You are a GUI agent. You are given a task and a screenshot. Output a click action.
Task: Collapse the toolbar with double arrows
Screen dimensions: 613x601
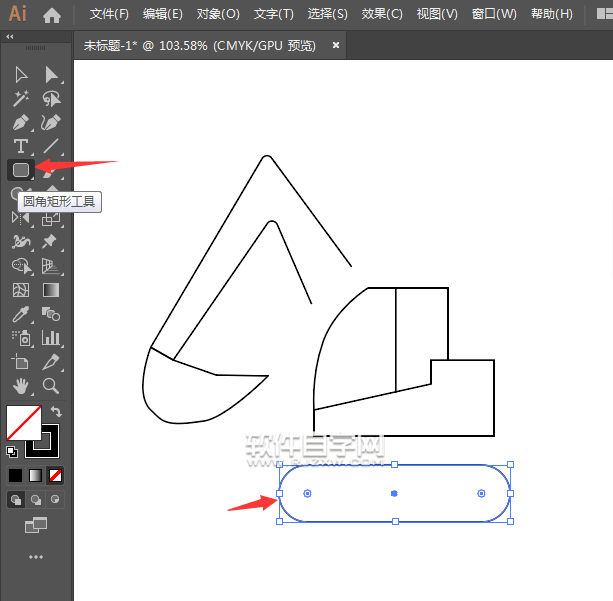click(x=10, y=36)
